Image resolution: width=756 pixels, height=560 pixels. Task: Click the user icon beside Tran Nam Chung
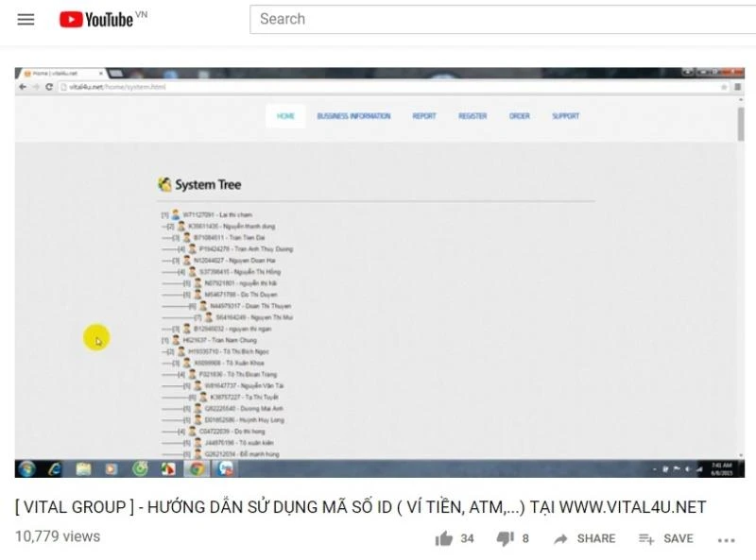tap(176, 340)
